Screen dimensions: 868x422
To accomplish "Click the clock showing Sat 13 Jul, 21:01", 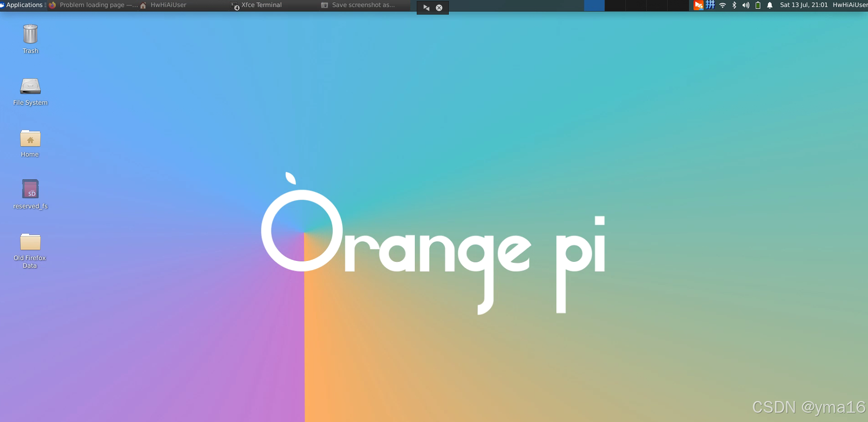I will [x=804, y=5].
